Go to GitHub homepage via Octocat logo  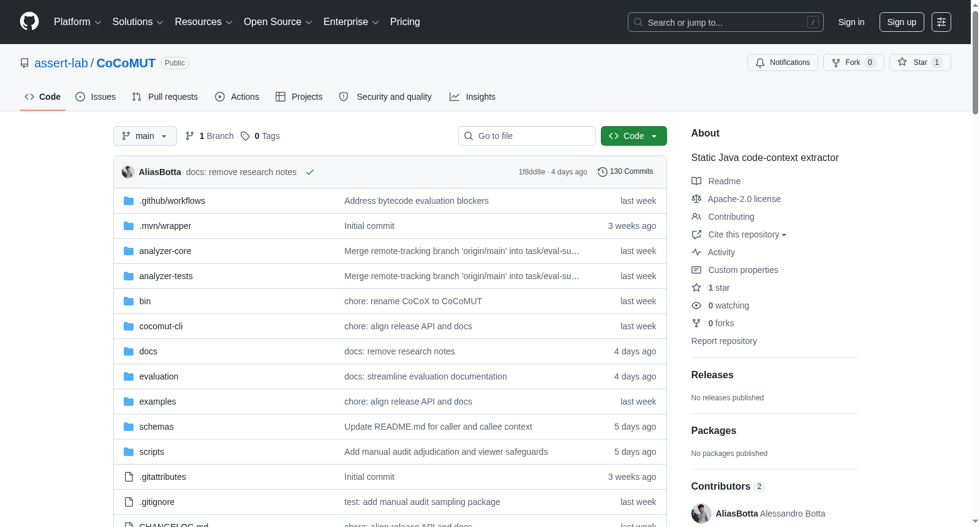tap(29, 22)
